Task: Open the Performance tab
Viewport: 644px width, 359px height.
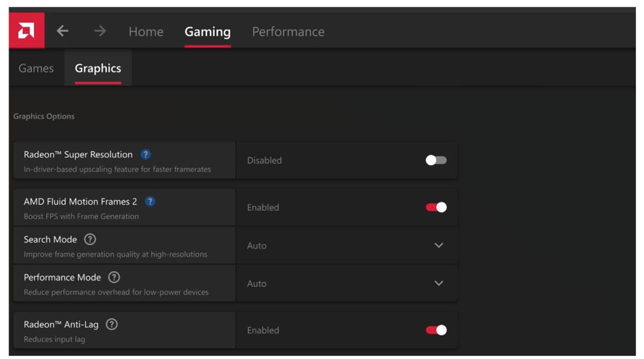Action: 288,31
